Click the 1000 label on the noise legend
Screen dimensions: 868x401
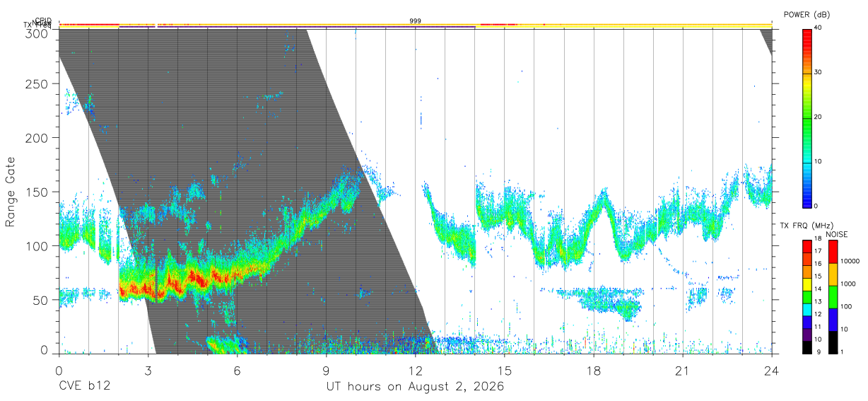[849, 284]
